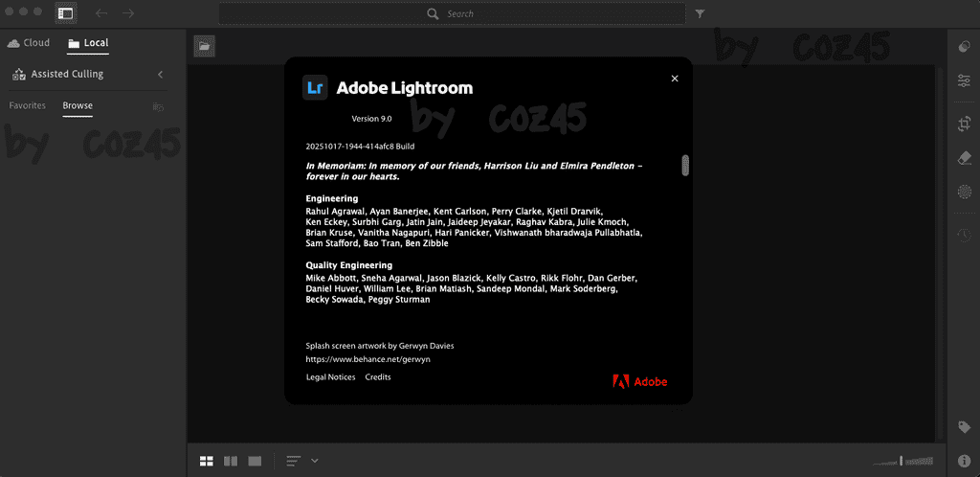Click the folder icon above the grid
The height and width of the screenshot is (477, 980).
pyautogui.click(x=205, y=45)
